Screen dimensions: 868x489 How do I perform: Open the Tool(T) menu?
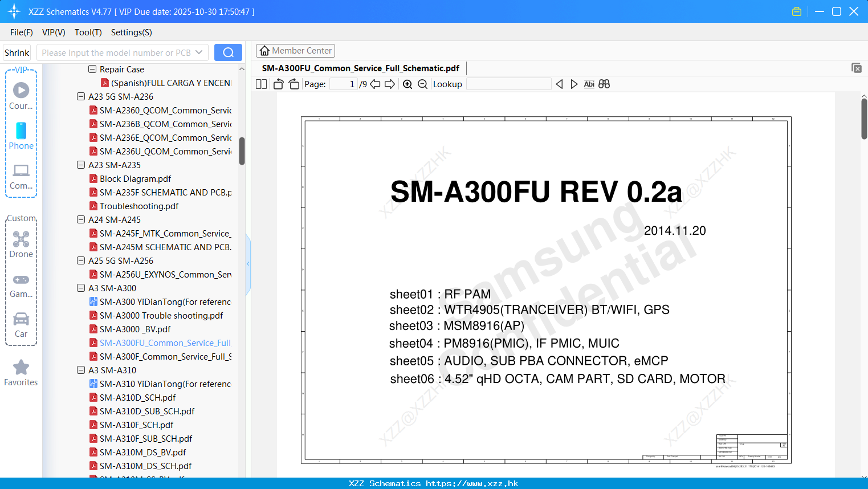(x=88, y=32)
